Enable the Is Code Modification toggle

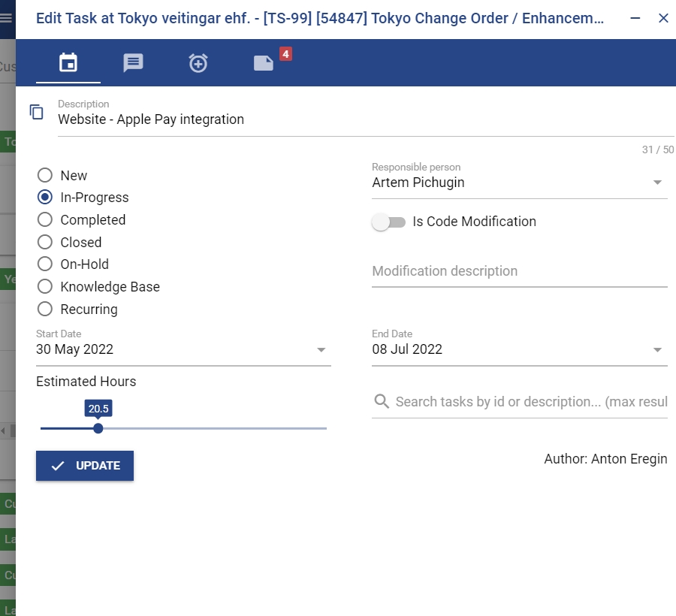pyautogui.click(x=389, y=222)
